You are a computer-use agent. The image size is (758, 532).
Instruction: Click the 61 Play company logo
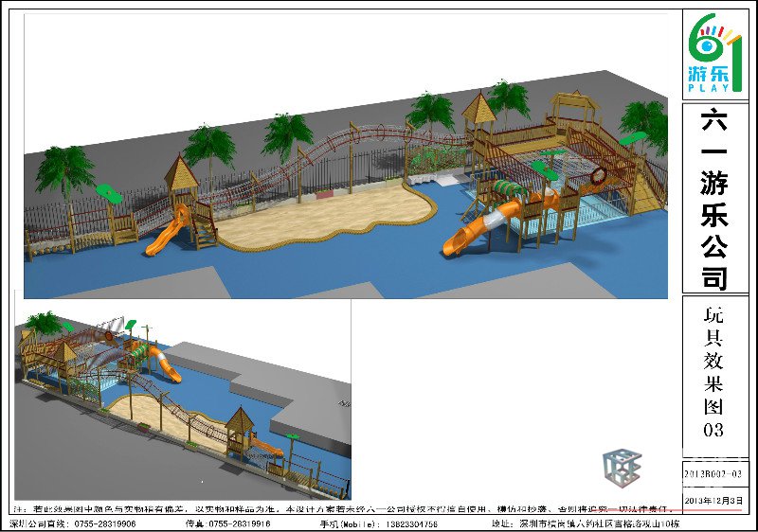tap(714, 53)
